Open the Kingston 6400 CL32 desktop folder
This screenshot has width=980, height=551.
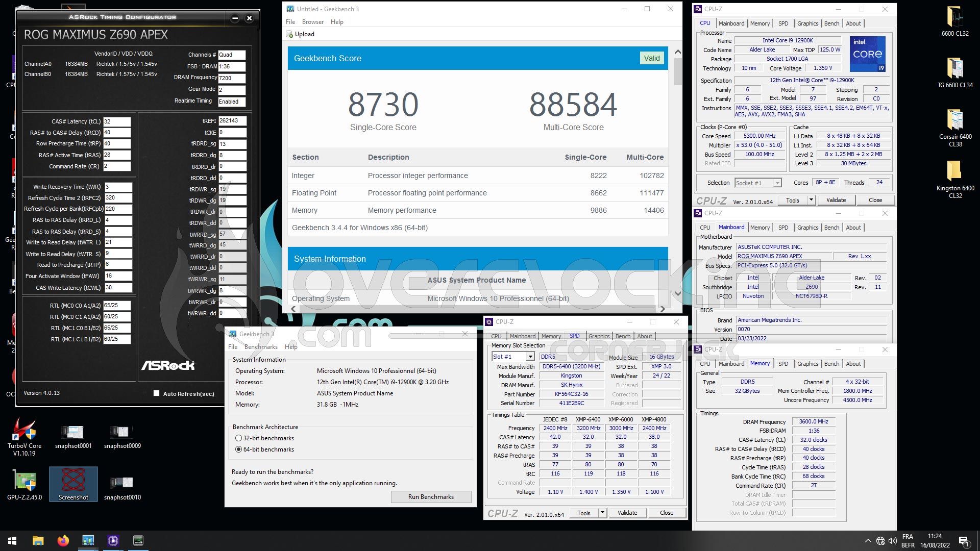coord(955,180)
